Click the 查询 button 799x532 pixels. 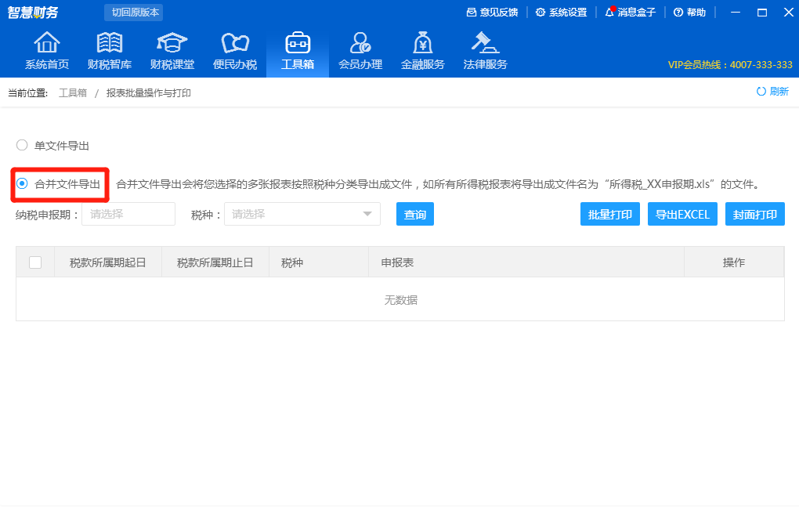point(414,213)
